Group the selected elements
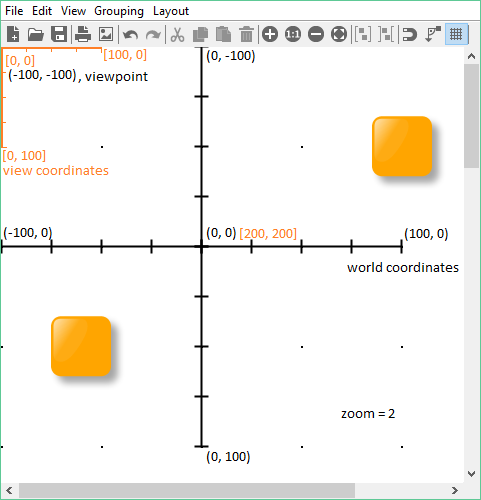 (x=363, y=34)
